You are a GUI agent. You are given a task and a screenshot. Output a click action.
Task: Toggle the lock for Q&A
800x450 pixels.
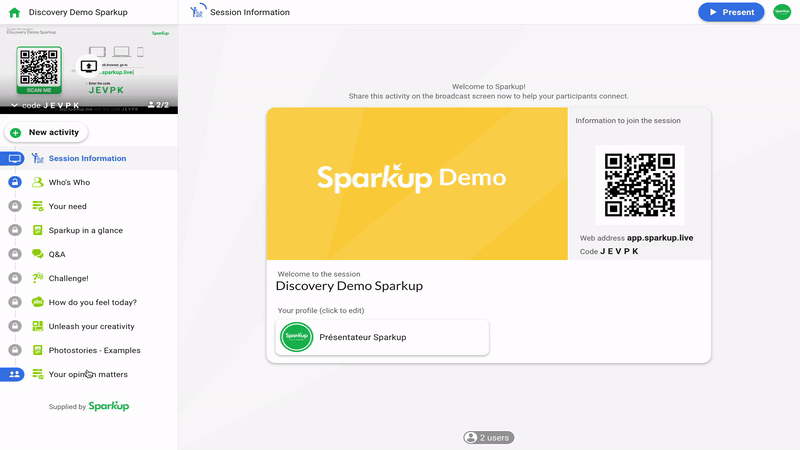(x=15, y=254)
